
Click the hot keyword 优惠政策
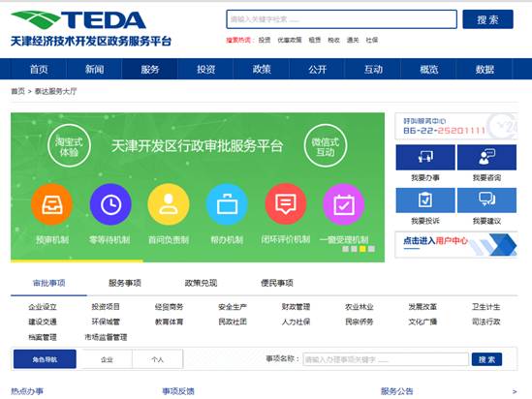click(x=290, y=40)
